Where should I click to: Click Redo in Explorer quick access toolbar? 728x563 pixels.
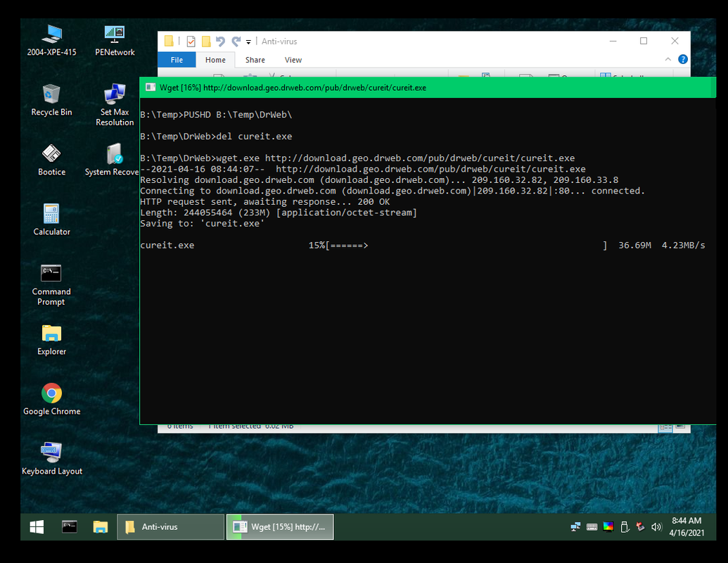(x=236, y=42)
